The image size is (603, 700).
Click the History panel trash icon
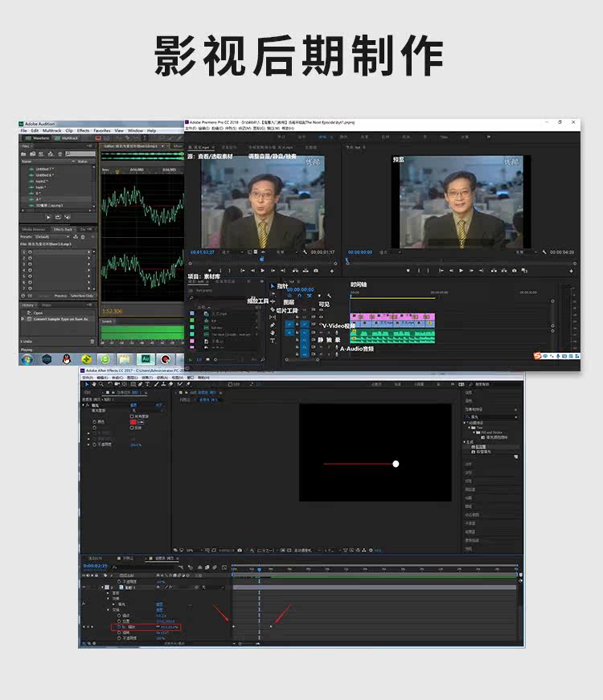click(92, 342)
